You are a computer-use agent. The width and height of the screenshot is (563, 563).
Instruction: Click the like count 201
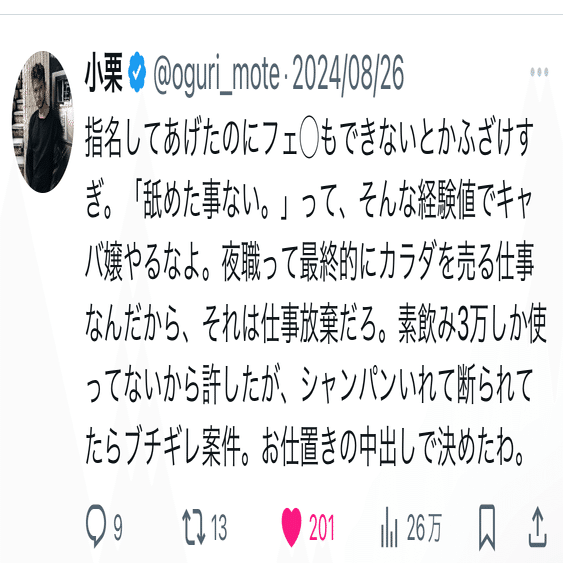(x=322, y=527)
